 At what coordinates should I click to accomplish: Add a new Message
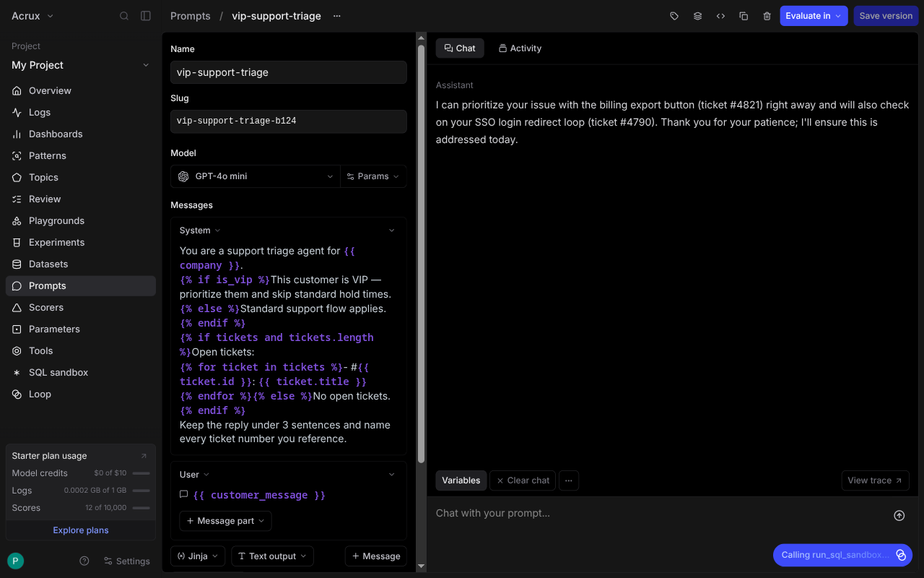click(375, 556)
